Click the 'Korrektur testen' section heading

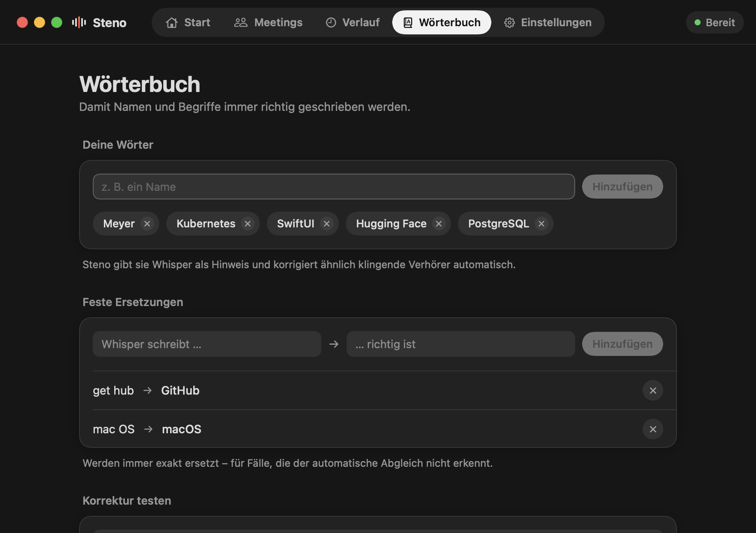[x=127, y=501]
